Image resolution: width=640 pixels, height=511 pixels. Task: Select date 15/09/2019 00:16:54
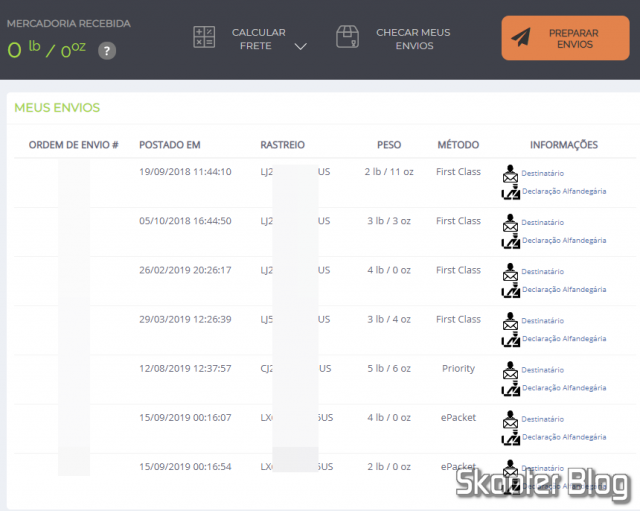tap(185, 467)
